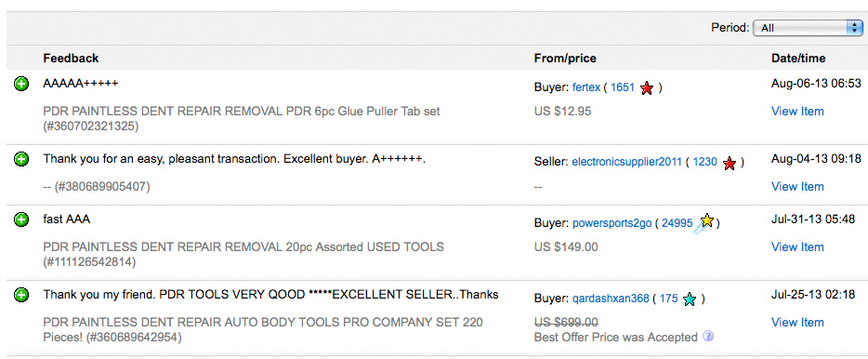Open qardashxan368 buyer profile

[611, 299]
